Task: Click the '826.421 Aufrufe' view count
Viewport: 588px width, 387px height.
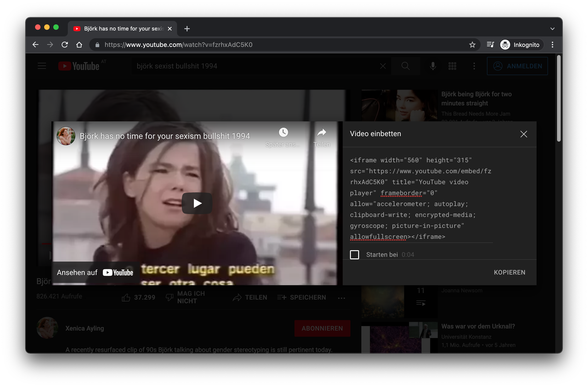Action: pyautogui.click(x=59, y=296)
